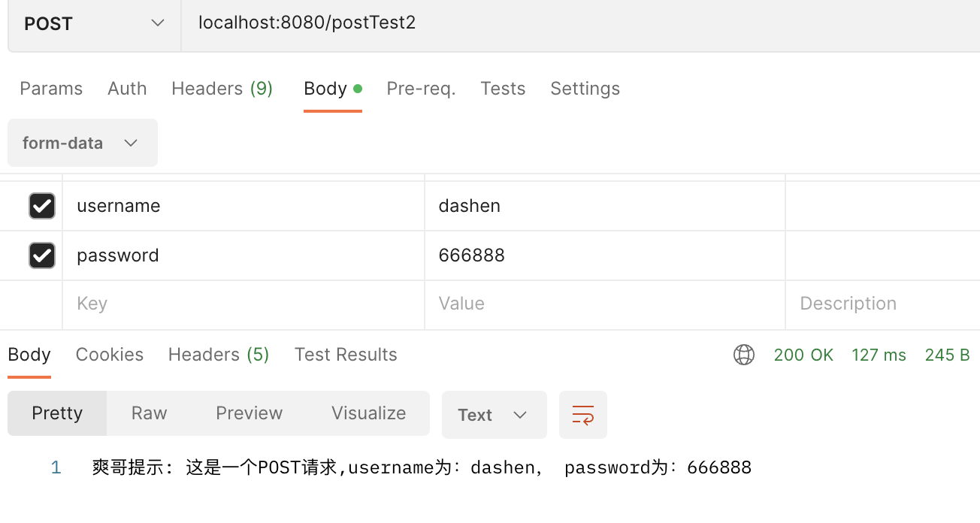Image resolution: width=980 pixels, height=523 pixels.
Task: Click the Preview response button
Action: click(249, 413)
